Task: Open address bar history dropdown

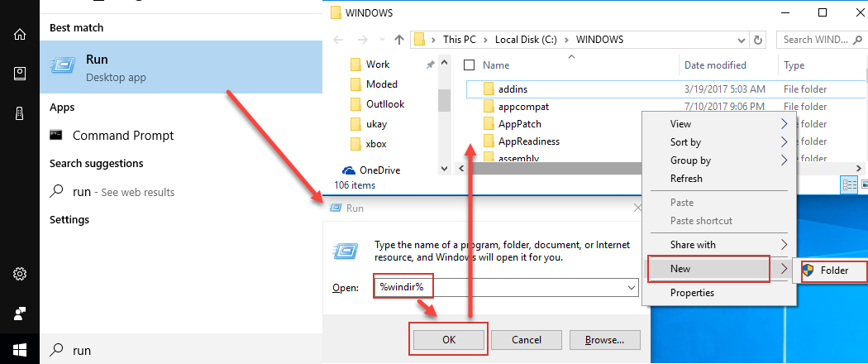Action: pyautogui.click(x=740, y=40)
